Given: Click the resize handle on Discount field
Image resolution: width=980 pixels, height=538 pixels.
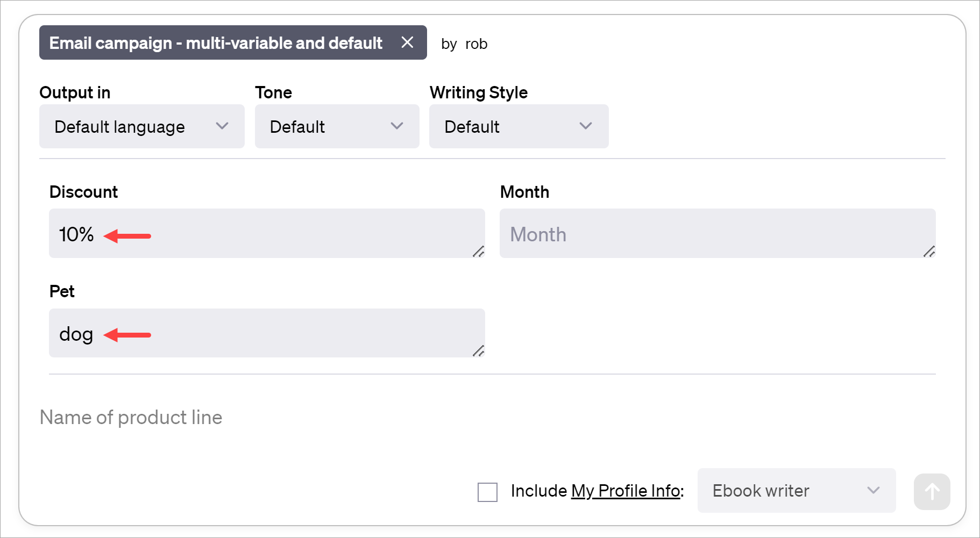Looking at the screenshot, I should [478, 253].
